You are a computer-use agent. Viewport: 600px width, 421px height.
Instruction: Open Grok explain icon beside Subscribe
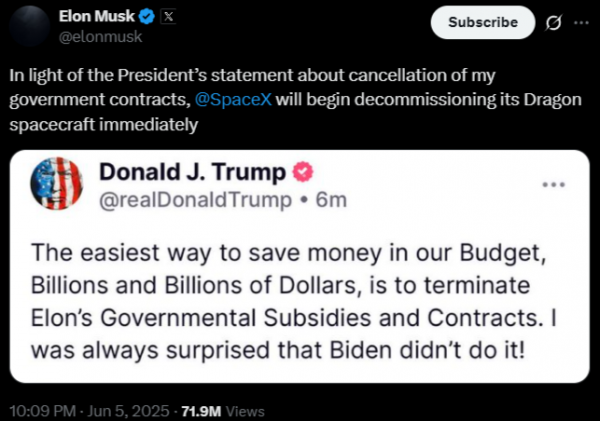552,22
